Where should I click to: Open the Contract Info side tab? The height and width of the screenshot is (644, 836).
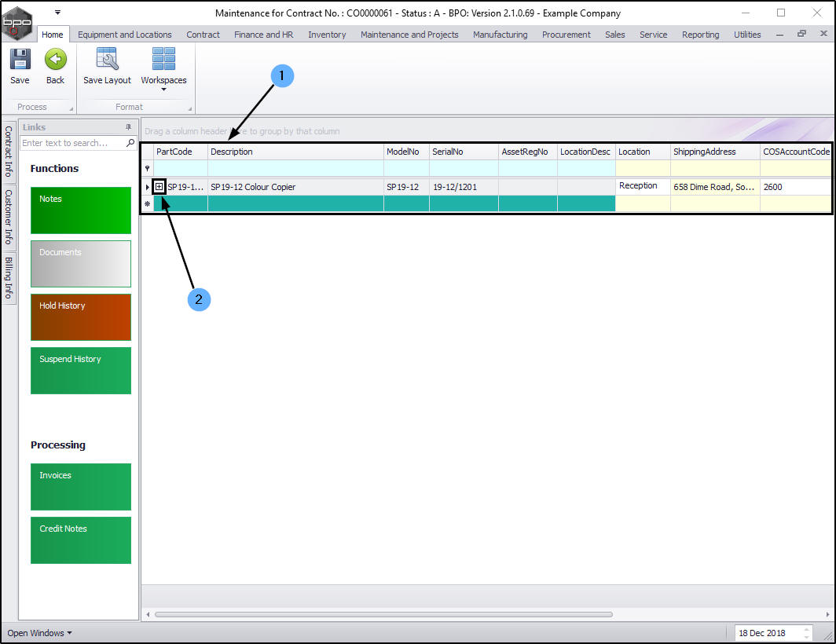[9, 152]
